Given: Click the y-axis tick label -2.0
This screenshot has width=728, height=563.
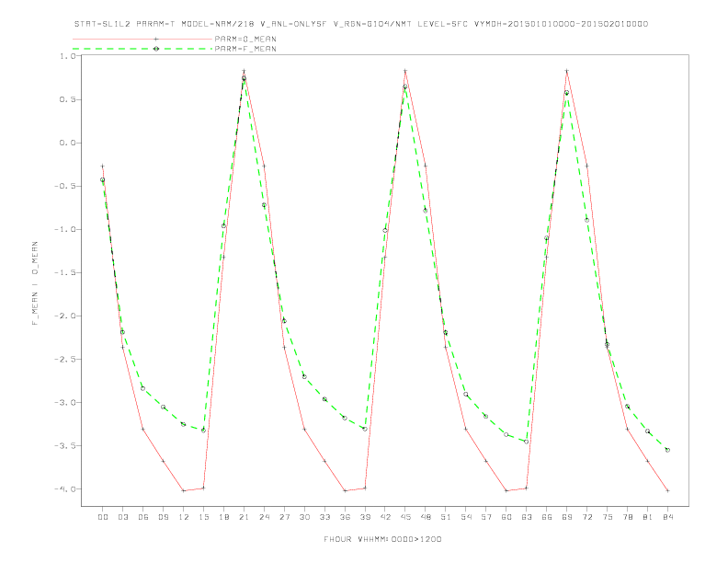Looking at the screenshot, I should coord(64,316).
